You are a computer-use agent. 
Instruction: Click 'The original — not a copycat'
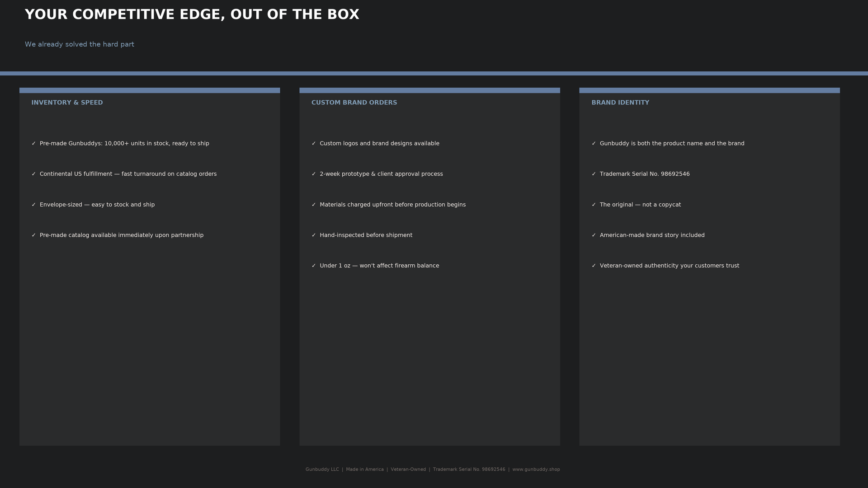click(x=640, y=205)
